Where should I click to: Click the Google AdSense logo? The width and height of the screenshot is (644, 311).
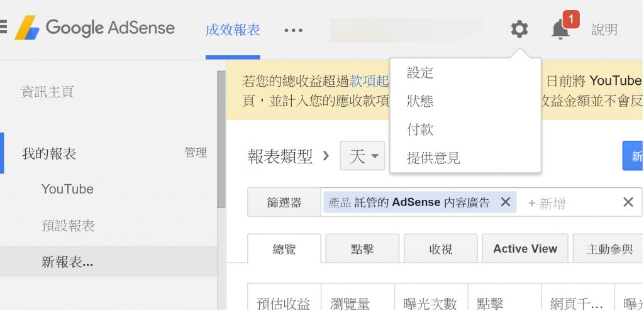click(x=95, y=28)
